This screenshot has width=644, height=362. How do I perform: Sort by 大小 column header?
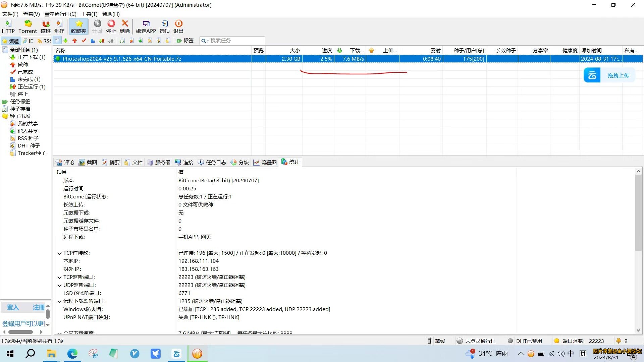284,50
